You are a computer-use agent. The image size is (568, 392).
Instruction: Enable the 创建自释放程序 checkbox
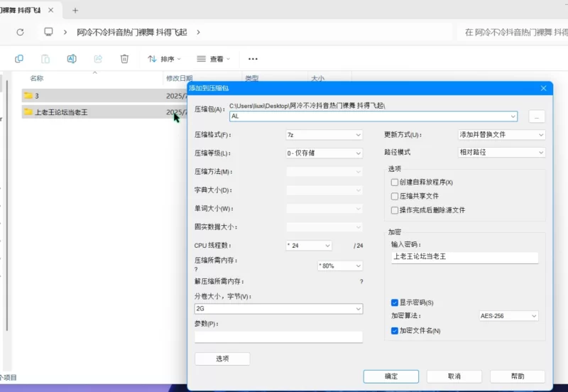(x=395, y=183)
